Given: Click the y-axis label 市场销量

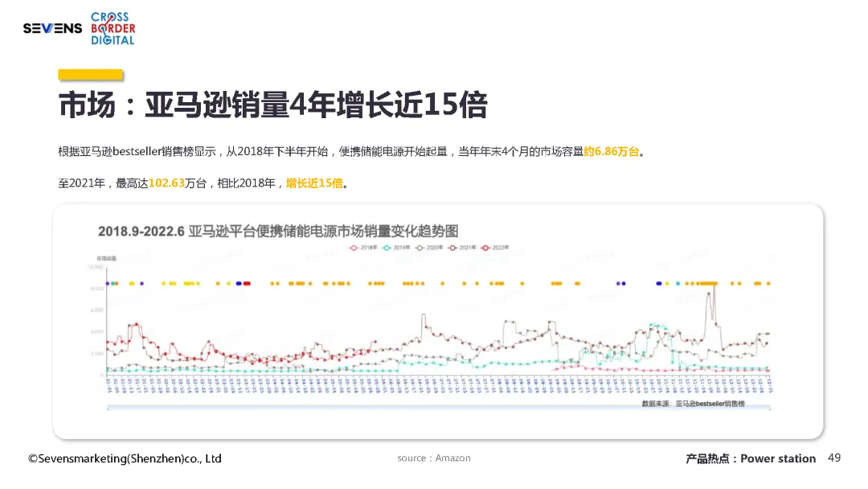Looking at the screenshot, I should click(106, 259).
